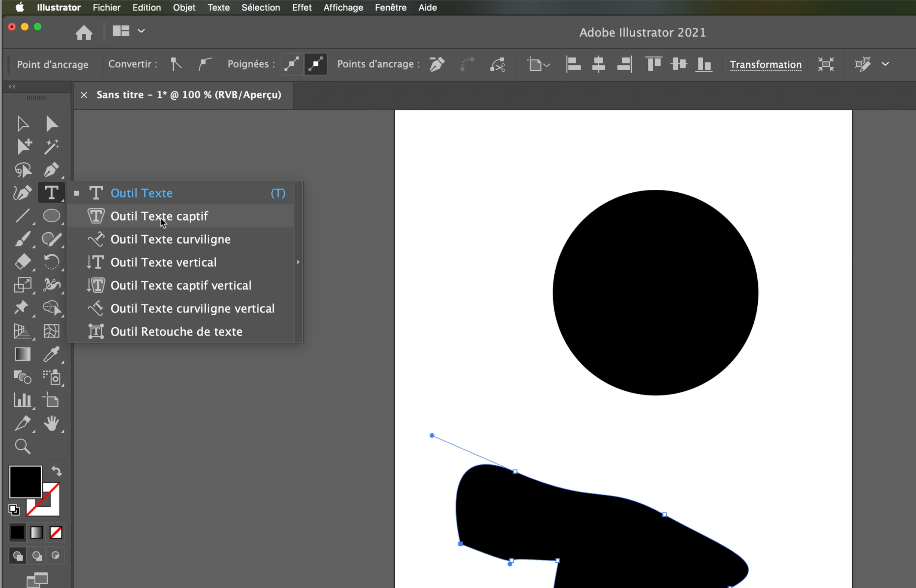The height and width of the screenshot is (588, 916).
Task: Select the Mesh tool
Action: [51, 331]
